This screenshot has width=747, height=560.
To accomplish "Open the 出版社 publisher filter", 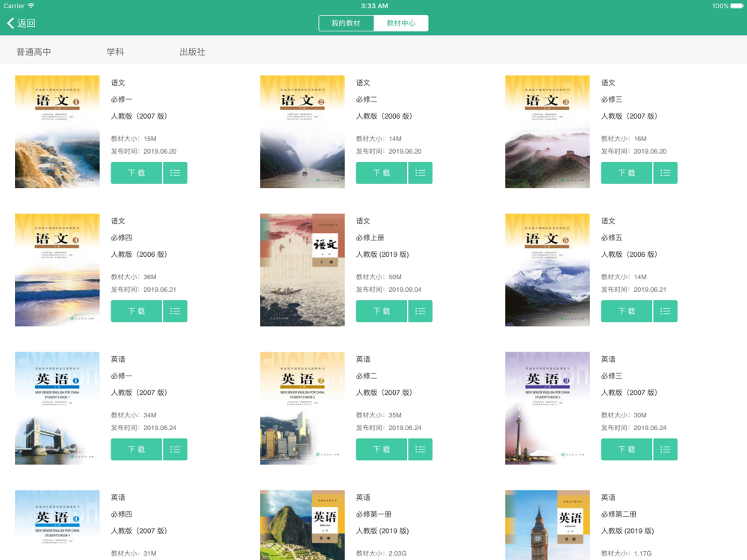I will pos(193,52).
